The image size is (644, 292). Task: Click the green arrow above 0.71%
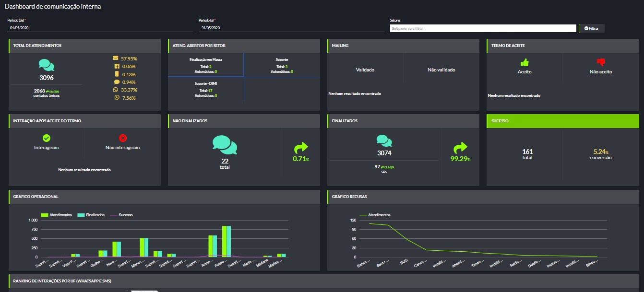301,147
